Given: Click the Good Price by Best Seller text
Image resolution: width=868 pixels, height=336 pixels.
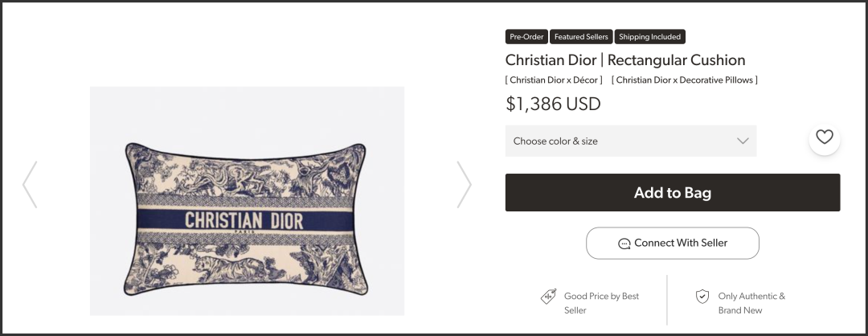Looking at the screenshot, I should pyautogui.click(x=601, y=303).
